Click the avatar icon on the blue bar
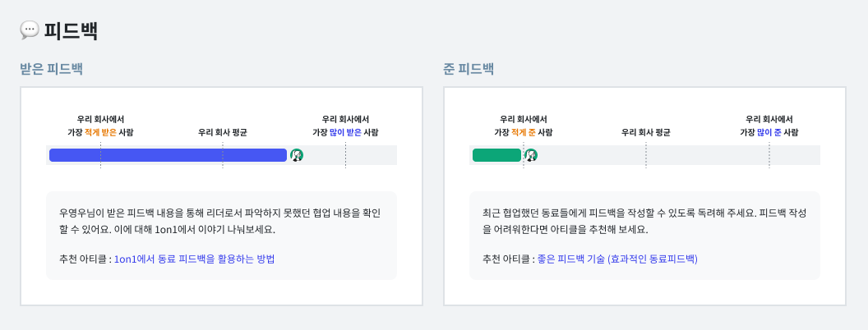 [x=297, y=155]
